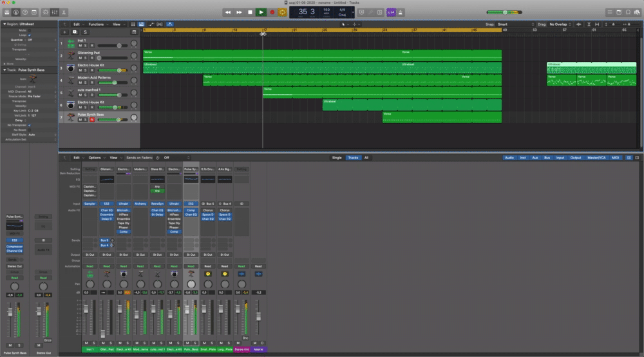644x357 pixels.
Task: Click the Aux filter button in mixer
Action: pos(534,157)
